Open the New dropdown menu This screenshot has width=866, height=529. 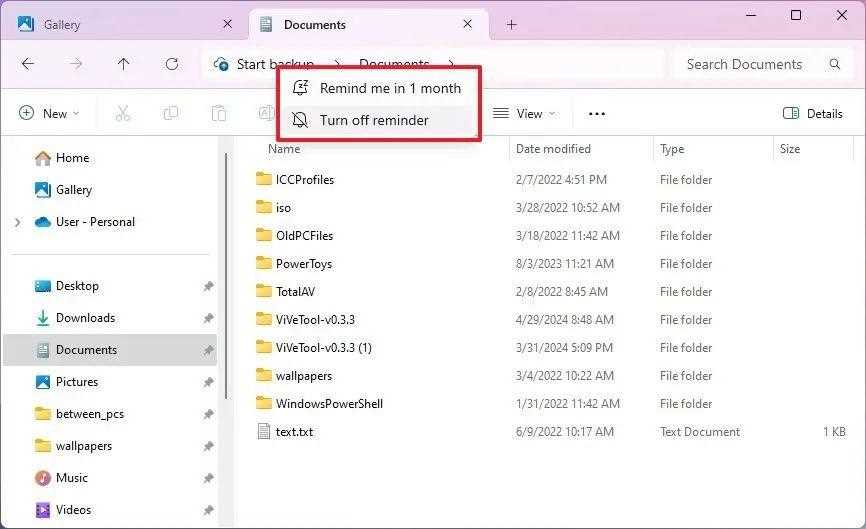pyautogui.click(x=49, y=114)
